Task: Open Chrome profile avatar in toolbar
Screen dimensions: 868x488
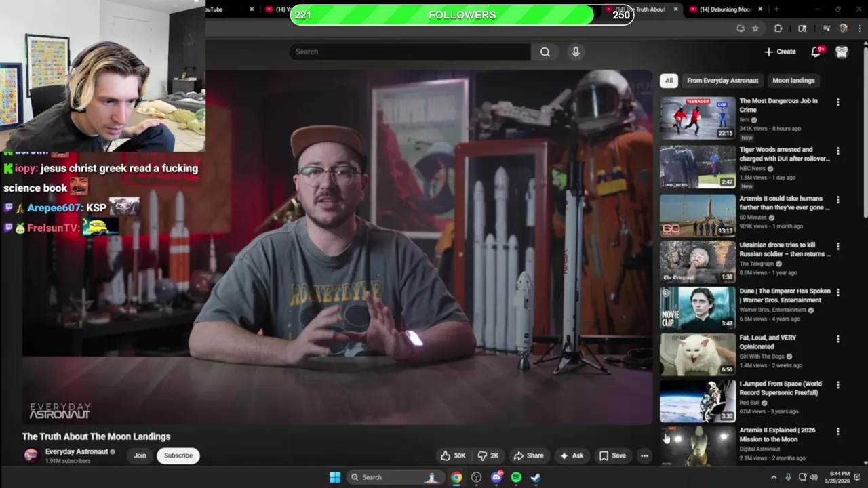Action: coord(844,28)
